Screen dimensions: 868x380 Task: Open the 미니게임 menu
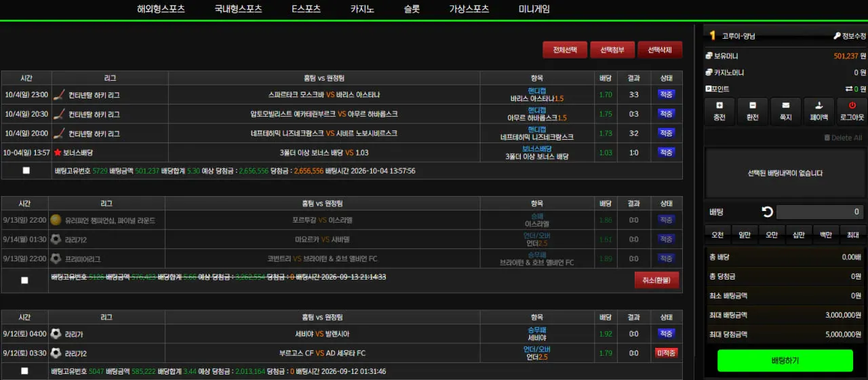click(534, 9)
